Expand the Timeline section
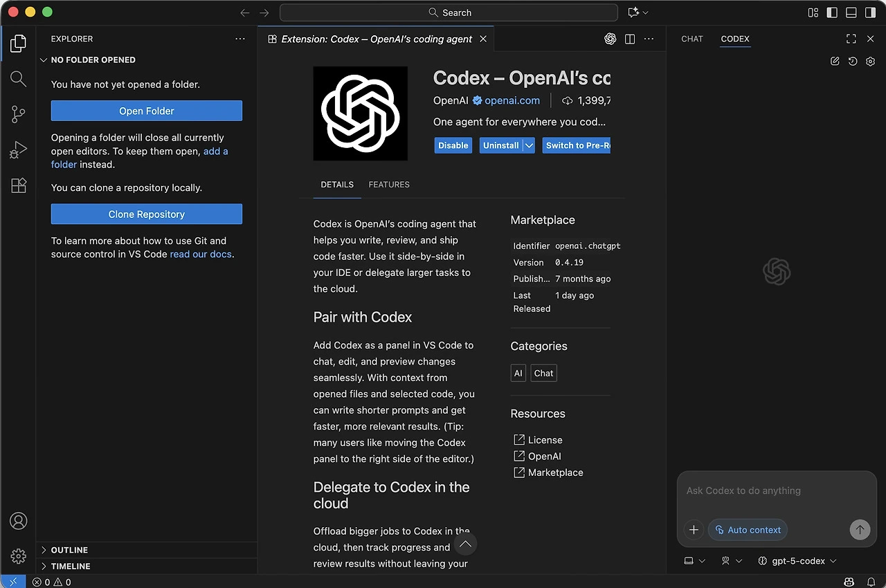Screen dimensions: 886x588 click(x=146, y=566)
